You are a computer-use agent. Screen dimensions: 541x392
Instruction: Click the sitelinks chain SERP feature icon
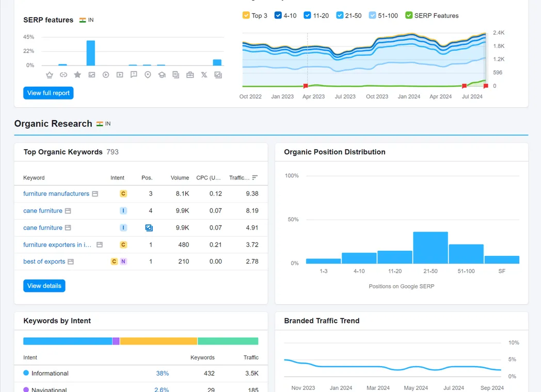(63, 75)
